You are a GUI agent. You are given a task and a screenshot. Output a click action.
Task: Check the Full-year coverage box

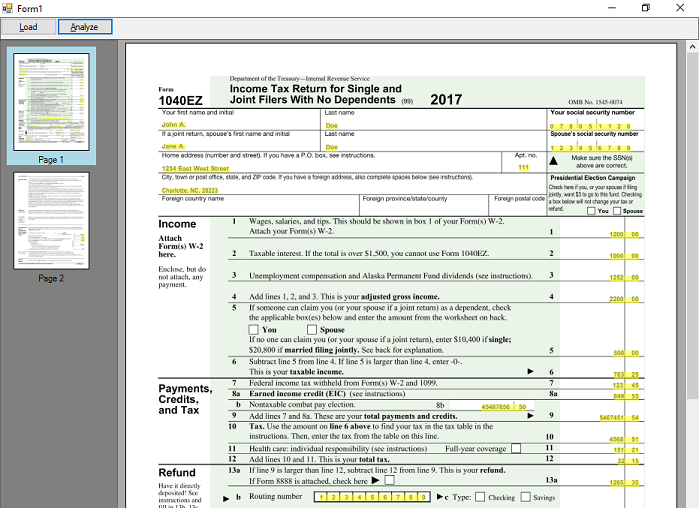516,448
